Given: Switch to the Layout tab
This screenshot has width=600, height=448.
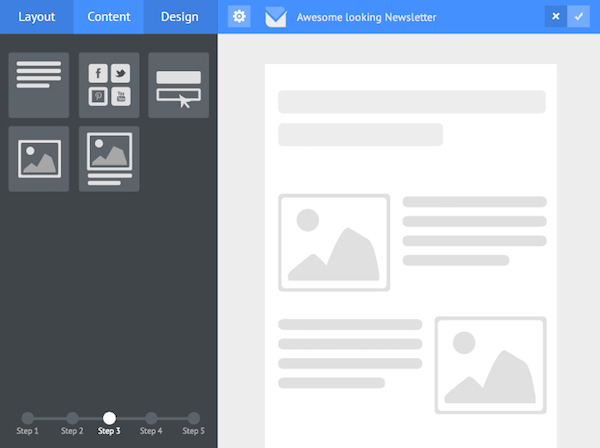Looking at the screenshot, I should tap(36, 17).
